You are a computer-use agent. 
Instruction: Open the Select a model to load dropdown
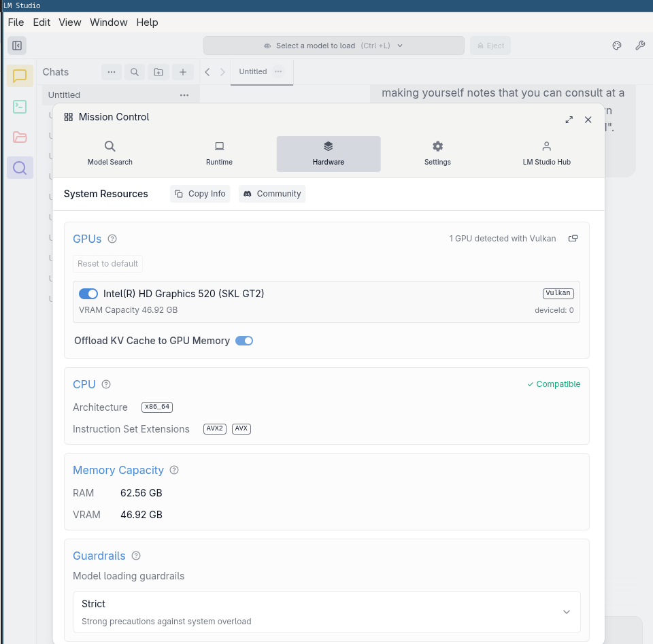(x=333, y=46)
